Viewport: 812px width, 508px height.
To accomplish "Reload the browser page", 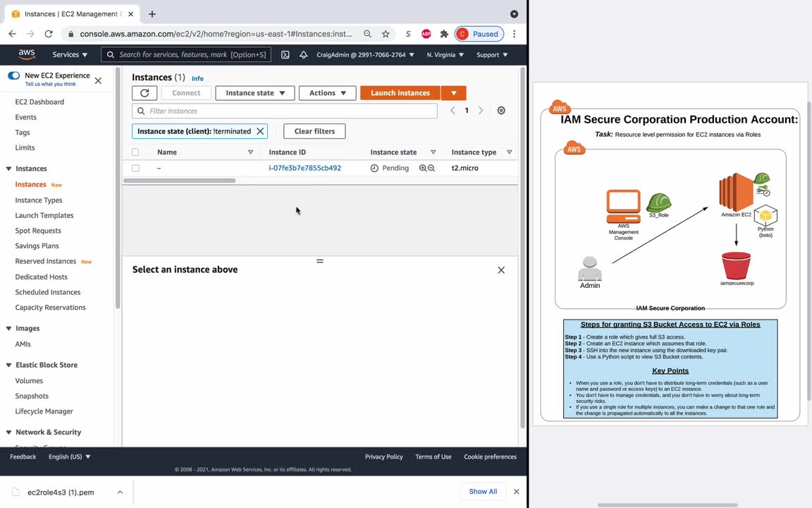I will [x=49, y=34].
